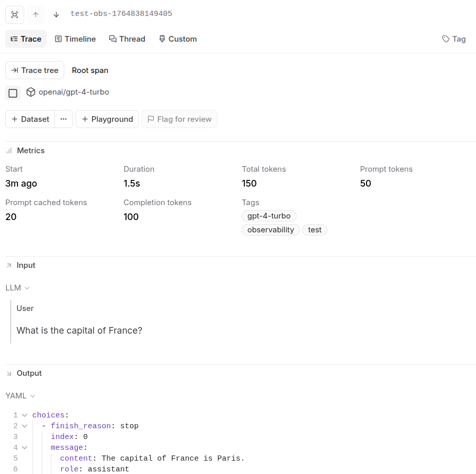Click the openai/gpt-4-turbo cube icon
476x474 pixels.
[x=31, y=92]
